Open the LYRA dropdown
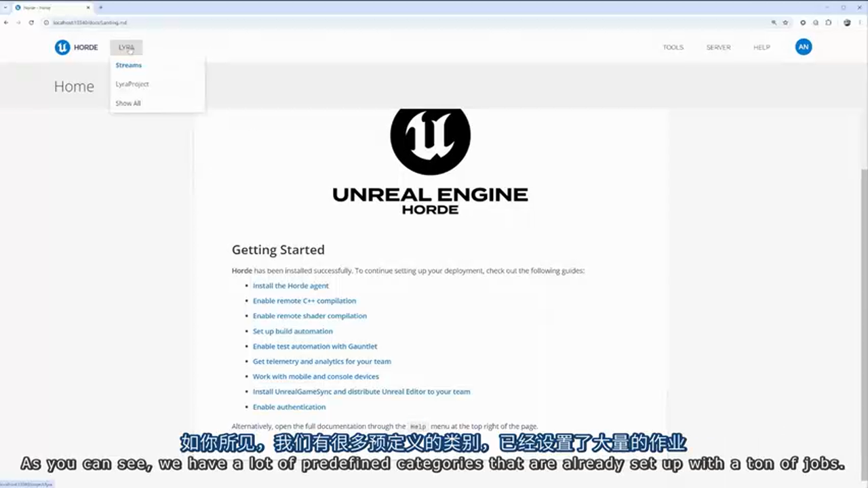The width and height of the screenshot is (868, 488). [x=126, y=47]
